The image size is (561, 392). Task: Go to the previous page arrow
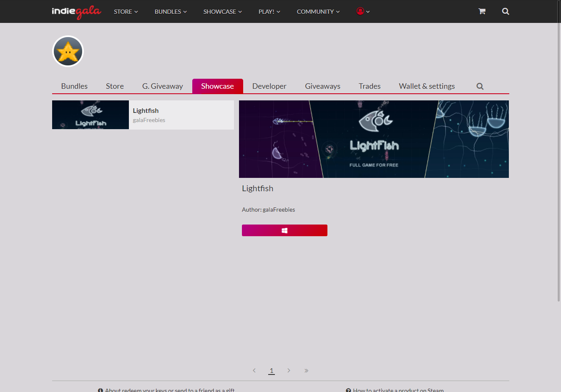(254, 370)
